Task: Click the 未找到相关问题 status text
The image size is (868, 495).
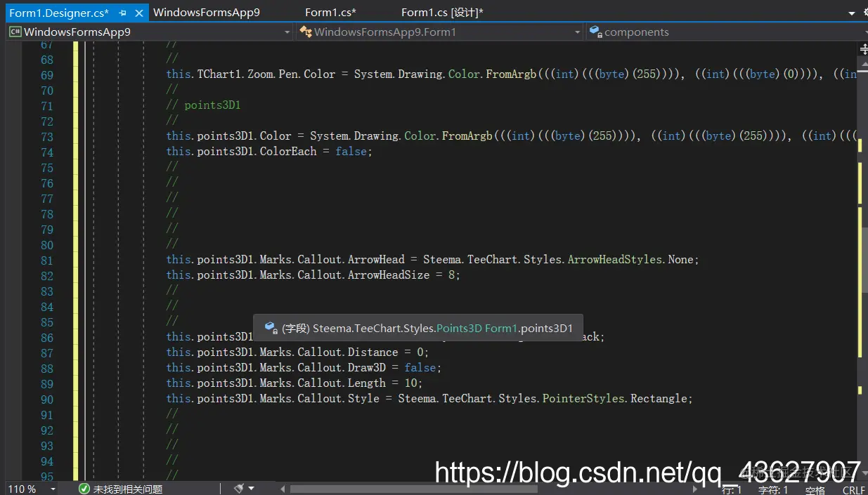Action: point(128,489)
